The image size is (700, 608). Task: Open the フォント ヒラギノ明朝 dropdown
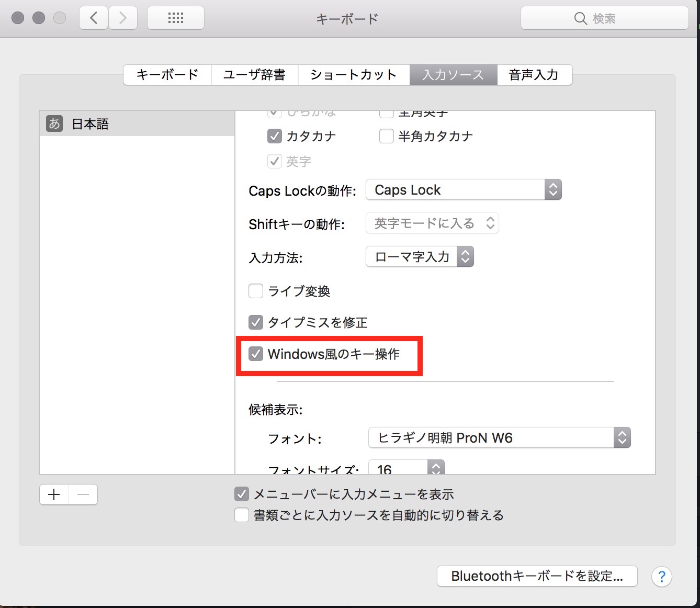[500, 437]
